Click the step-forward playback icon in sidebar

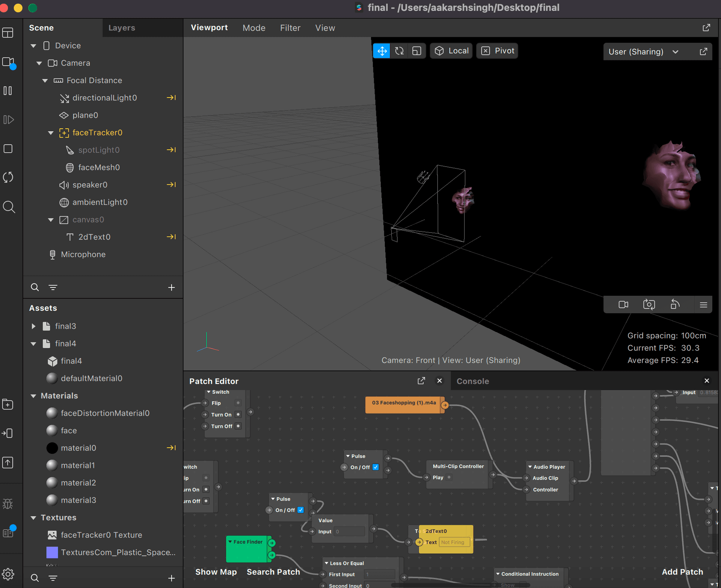(x=8, y=120)
